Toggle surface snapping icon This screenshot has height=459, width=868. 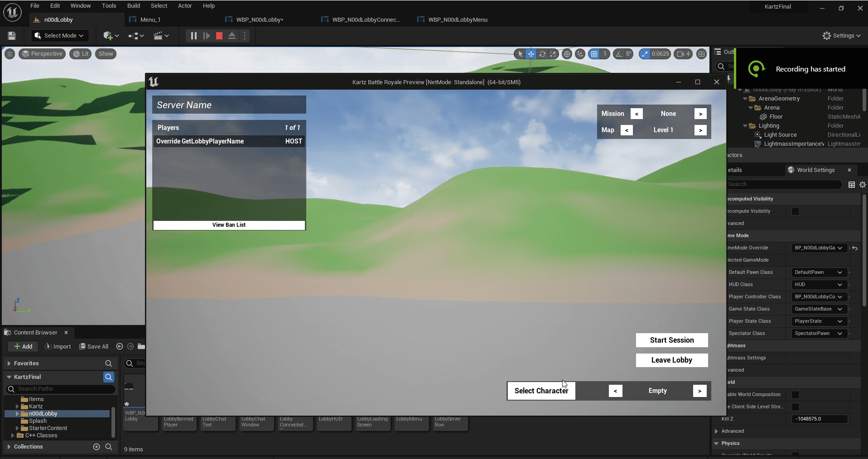tap(580, 54)
